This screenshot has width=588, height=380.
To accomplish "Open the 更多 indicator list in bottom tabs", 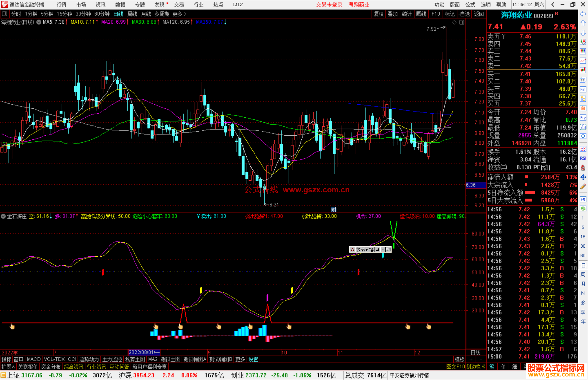I will (x=240, y=359).
